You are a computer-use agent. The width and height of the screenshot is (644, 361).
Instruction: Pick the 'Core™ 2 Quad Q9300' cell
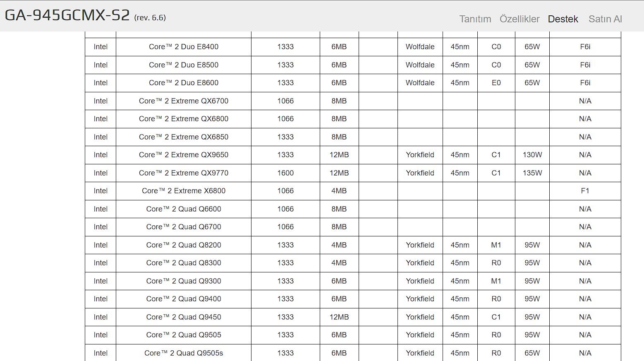(184, 281)
